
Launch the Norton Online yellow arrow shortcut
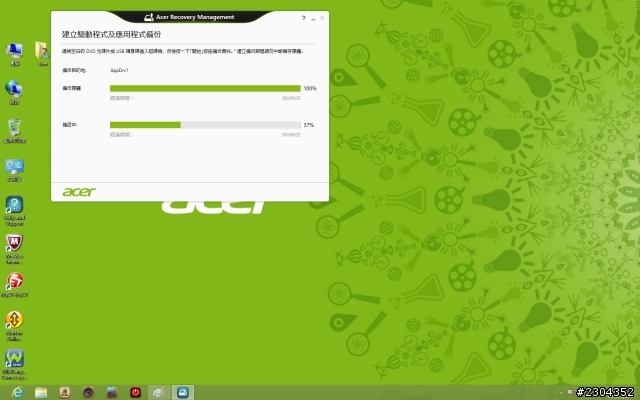(x=14, y=320)
